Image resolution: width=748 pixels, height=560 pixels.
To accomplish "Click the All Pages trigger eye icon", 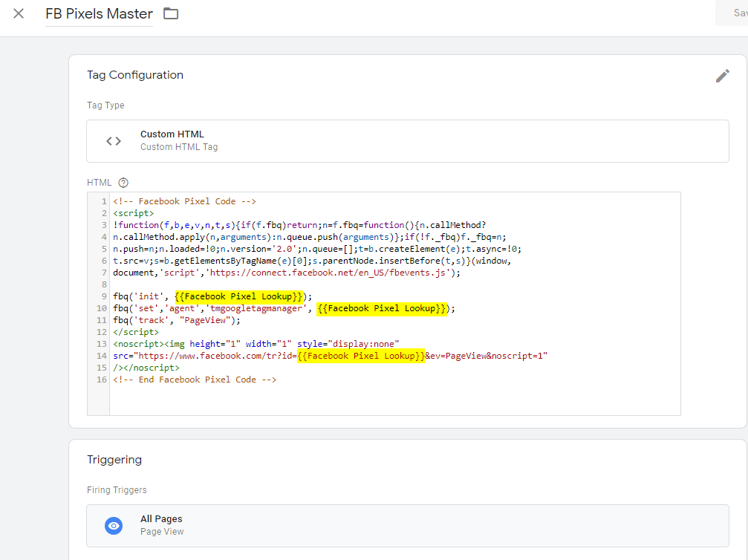I will coord(114,526).
